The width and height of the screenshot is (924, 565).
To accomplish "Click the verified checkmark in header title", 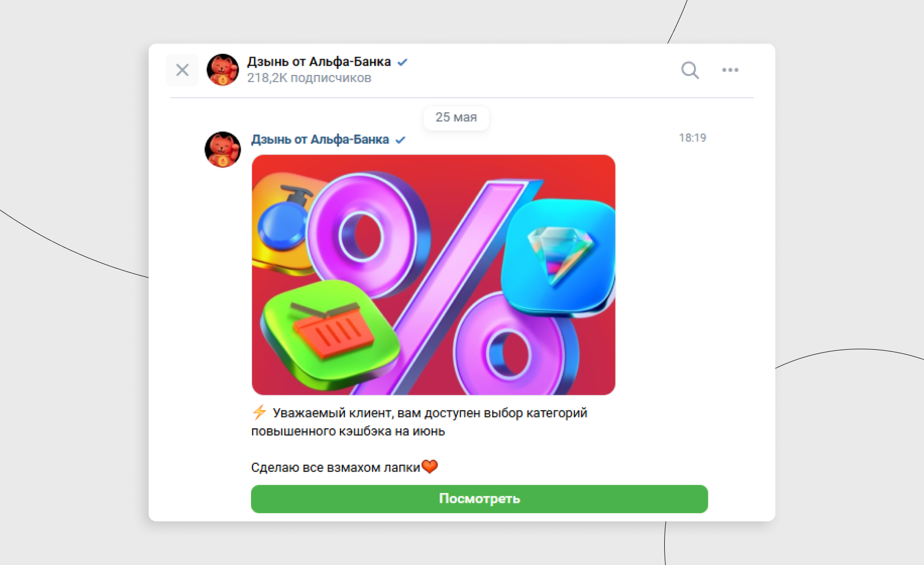I will click(x=402, y=62).
